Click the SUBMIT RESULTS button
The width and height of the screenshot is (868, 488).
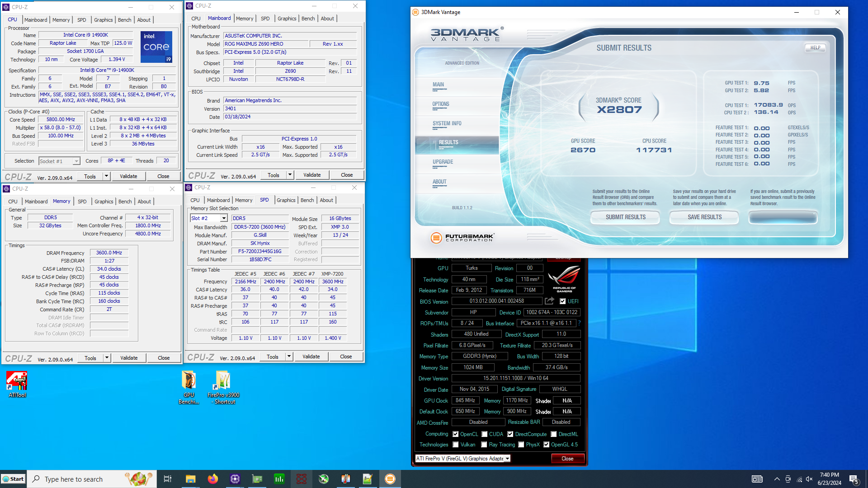tap(625, 217)
